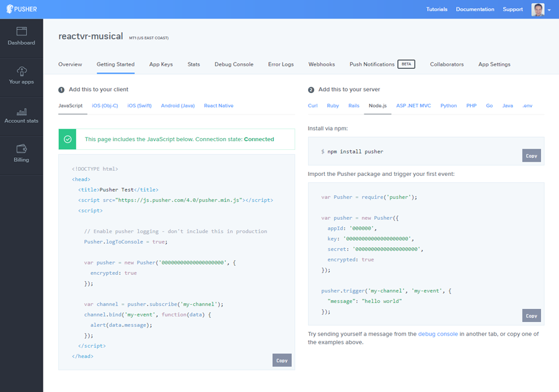Select the JavaScript client tab

(x=70, y=105)
